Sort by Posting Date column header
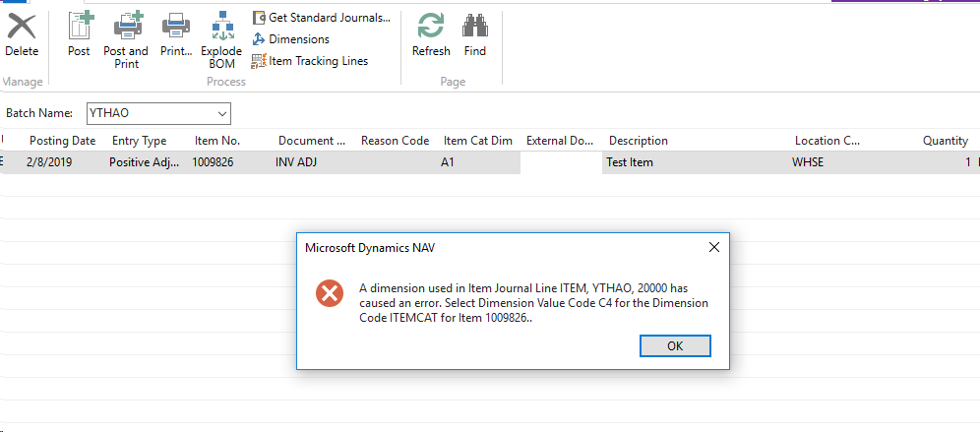980x432 pixels. pyautogui.click(x=63, y=141)
